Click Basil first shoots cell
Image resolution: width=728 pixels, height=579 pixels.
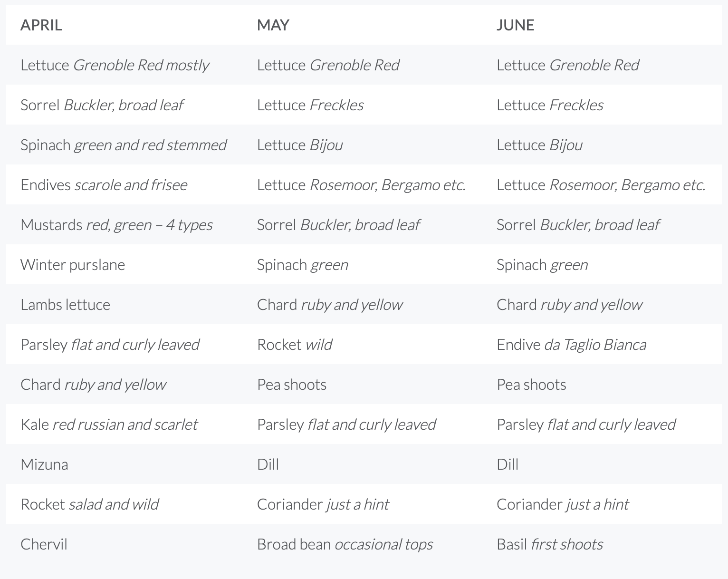click(549, 544)
